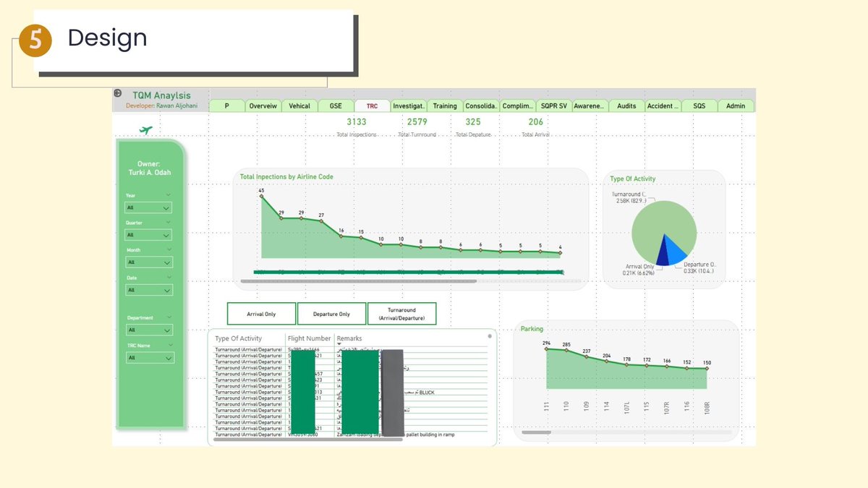Filter by Arrival Only button

261,314
